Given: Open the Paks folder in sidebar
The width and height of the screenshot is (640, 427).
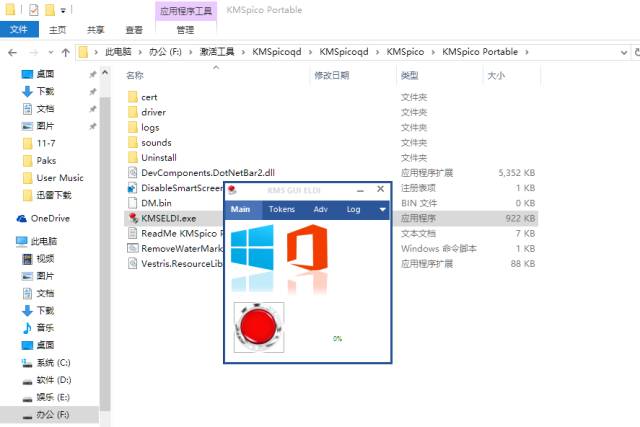Looking at the screenshot, I should point(46,160).
